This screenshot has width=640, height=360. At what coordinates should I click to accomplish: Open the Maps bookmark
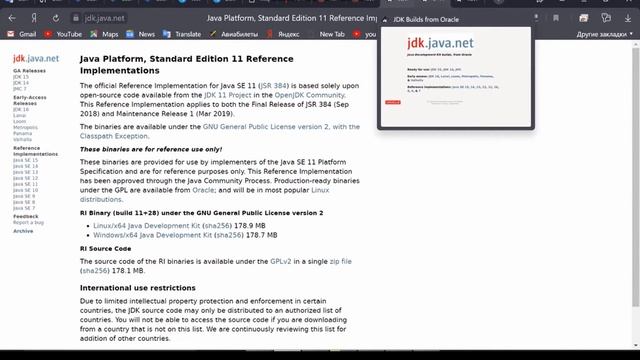104,34
